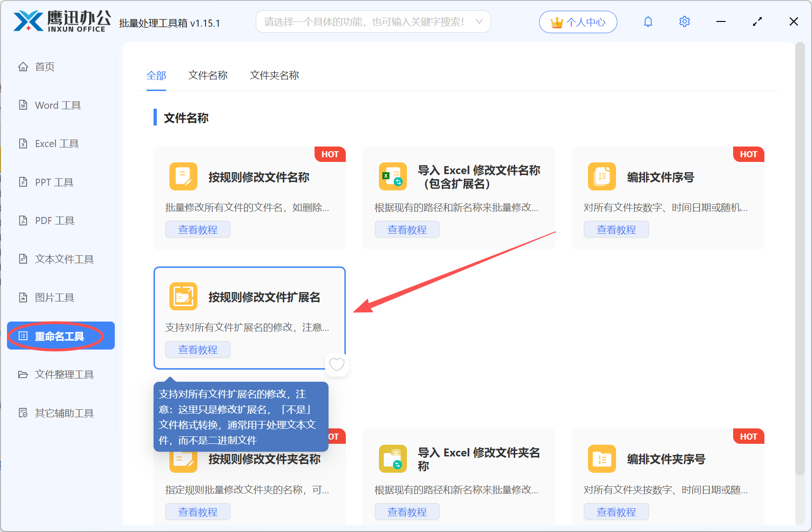Click the 按规则修改文件名称 card icon
This screenshot has width=812, height=532.
[183, 176]
